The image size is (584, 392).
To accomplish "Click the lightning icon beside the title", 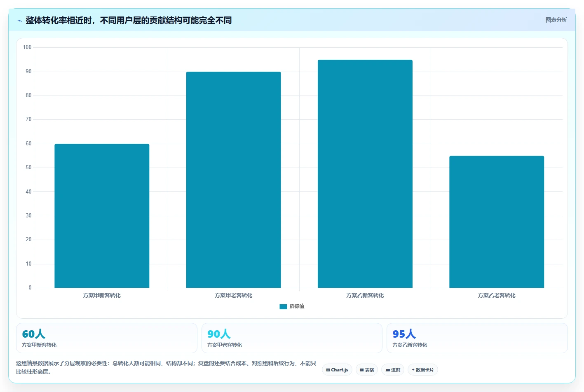I will (19, 21).
